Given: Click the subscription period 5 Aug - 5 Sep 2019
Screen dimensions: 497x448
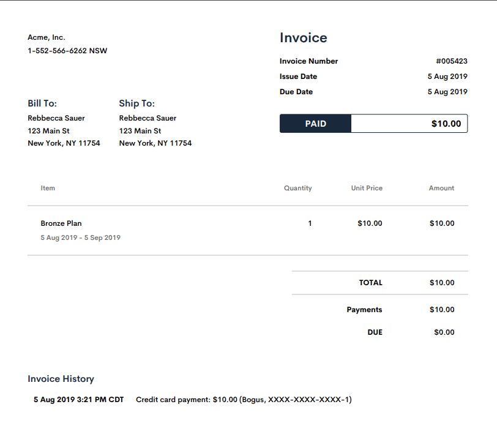Looking at the screenshot, I should (x=80, y=238).
